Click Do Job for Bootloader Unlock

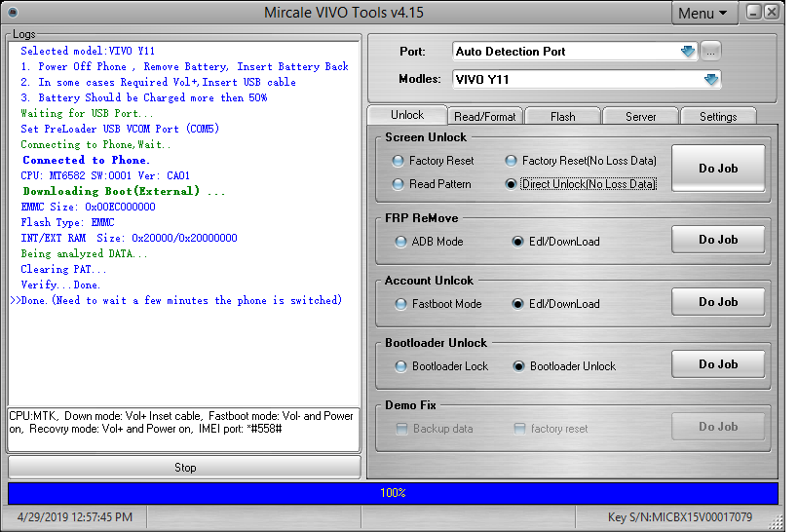click(718, 364)
